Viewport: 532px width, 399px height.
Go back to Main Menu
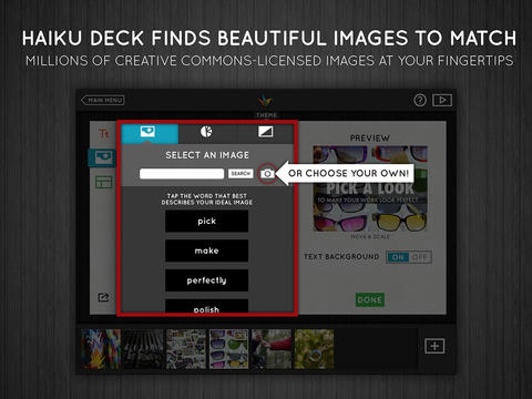coord(103,100)
